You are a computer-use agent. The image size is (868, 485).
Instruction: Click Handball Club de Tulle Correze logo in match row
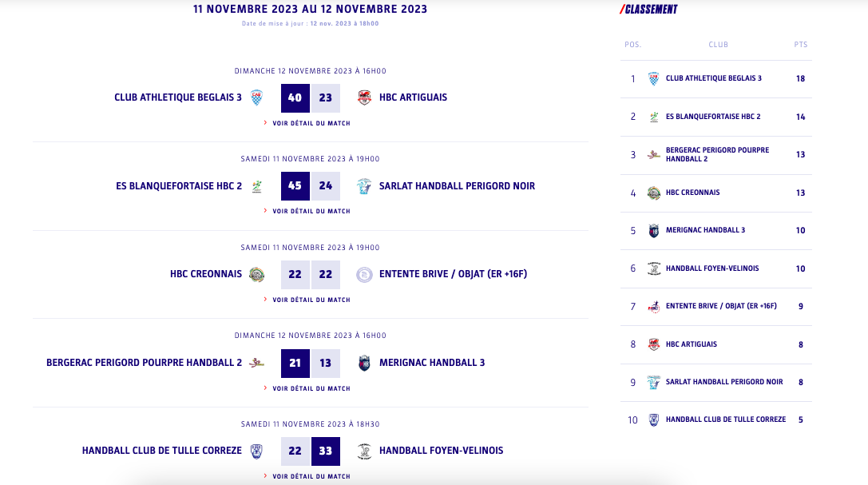tap(256, 451)
